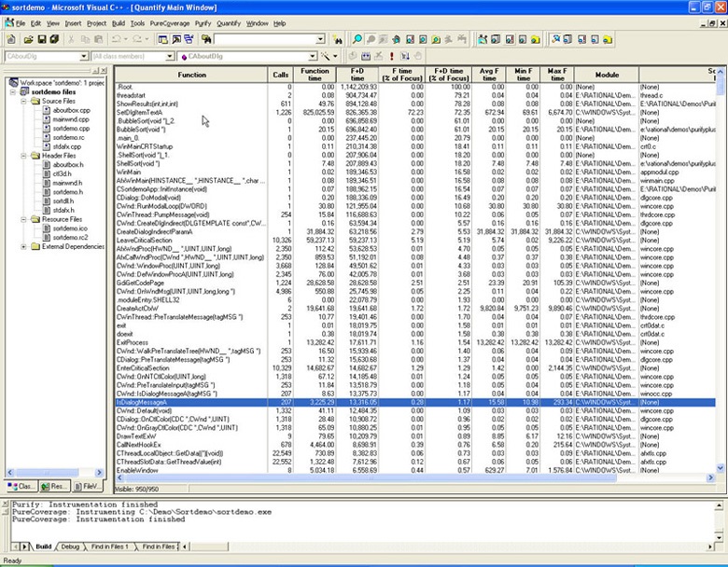This screenshot has height=567, width=728.
Task: Select the SetDlgItemTextA function row
Action: point(415,112)
